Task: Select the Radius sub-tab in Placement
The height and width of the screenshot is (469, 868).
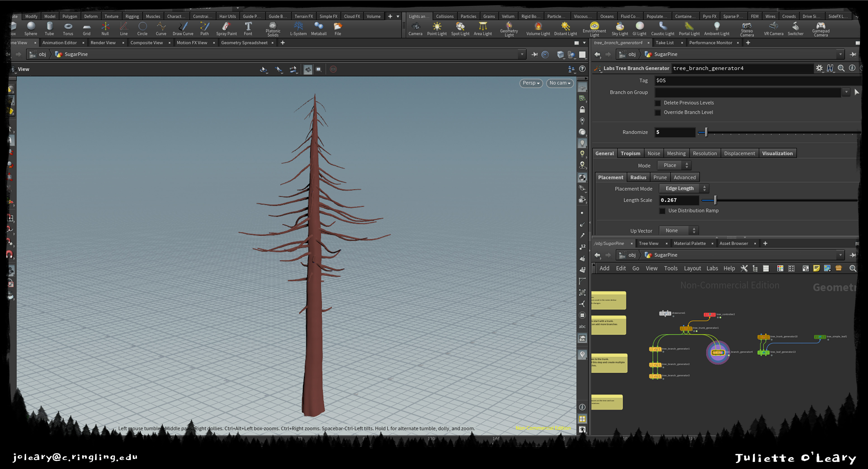Action: [638, 177]
